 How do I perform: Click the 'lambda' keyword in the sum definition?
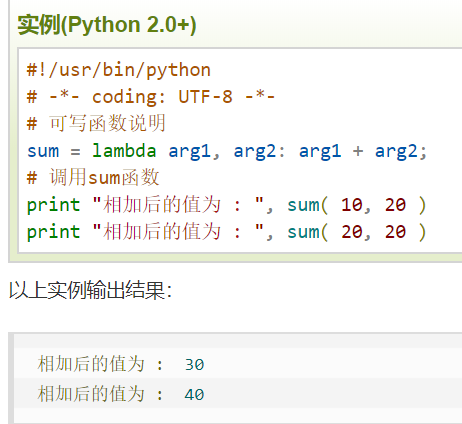[x=124, y=151]
